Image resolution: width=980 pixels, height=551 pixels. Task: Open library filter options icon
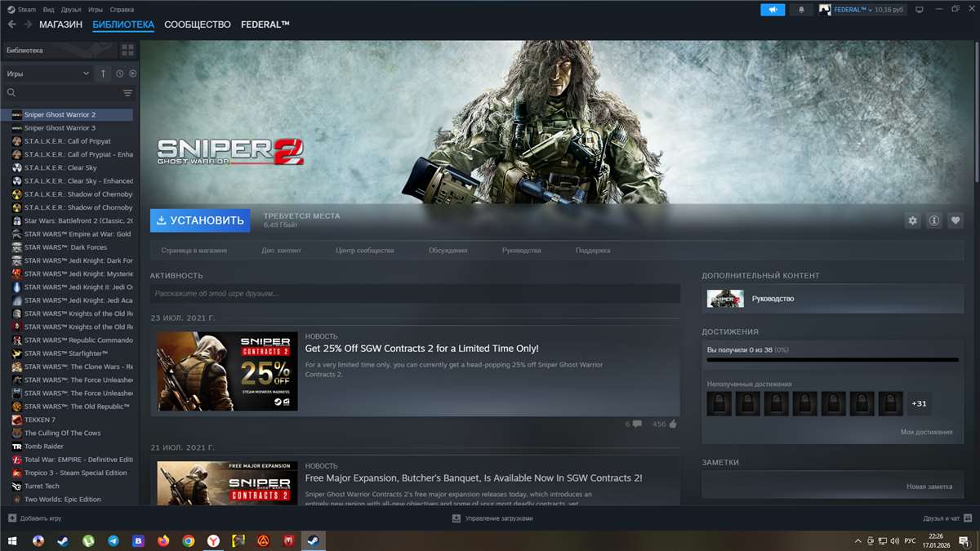[x=127, y=93]
